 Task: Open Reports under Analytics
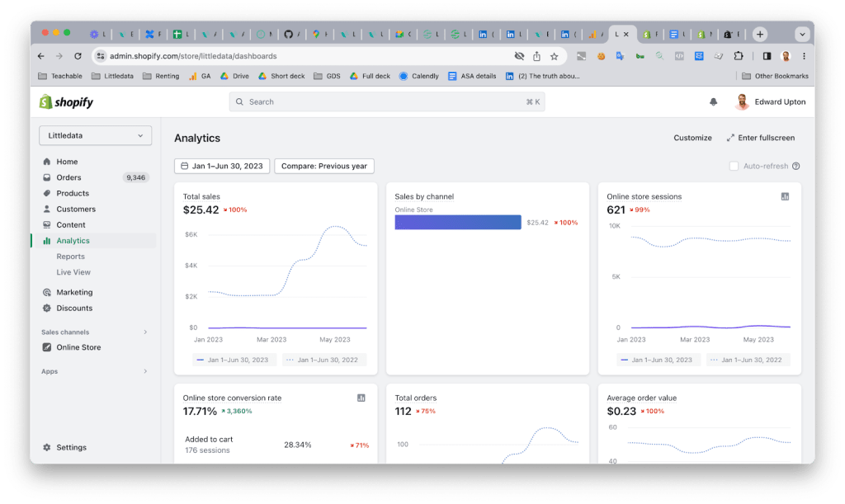(x=71, y=257)
